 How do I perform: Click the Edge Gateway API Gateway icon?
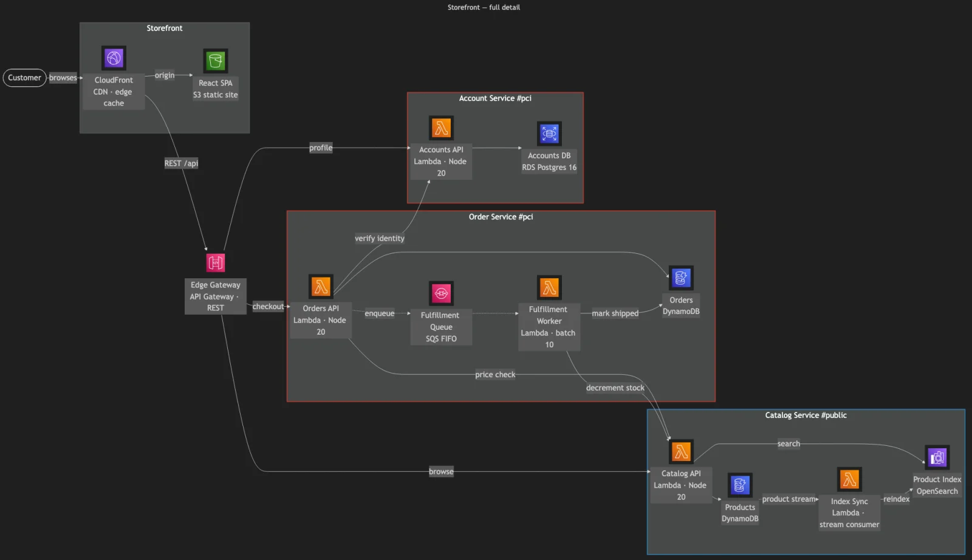(x=215, y=262)
